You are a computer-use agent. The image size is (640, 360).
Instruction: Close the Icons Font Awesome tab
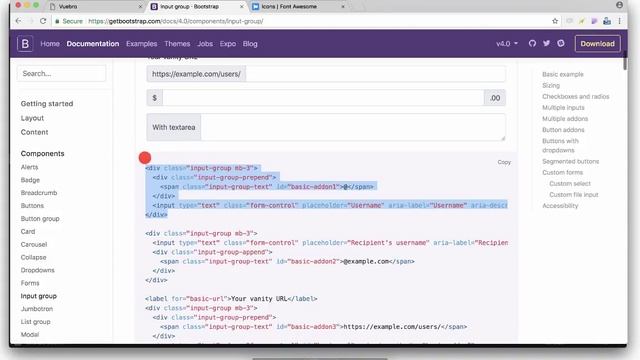(x=343, y=7)
